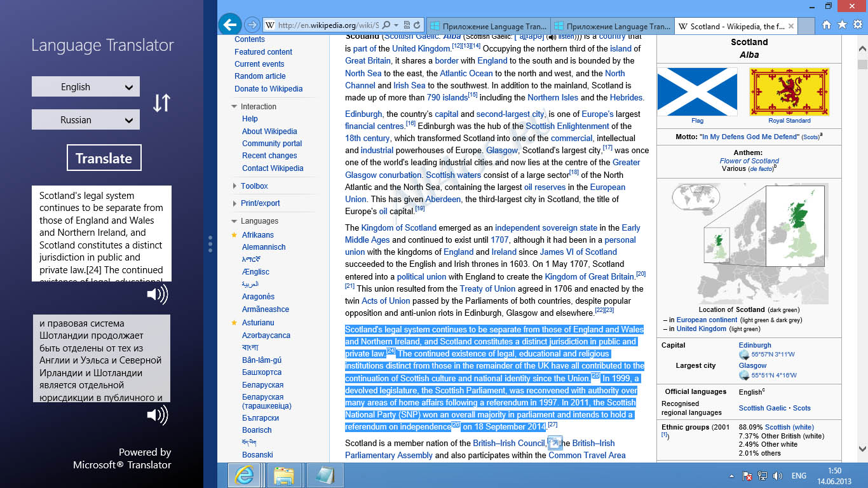Viewport: 868px width, 488px height.
Task: Switch to the first Приложение Language Translator tab
Action: 488,27
